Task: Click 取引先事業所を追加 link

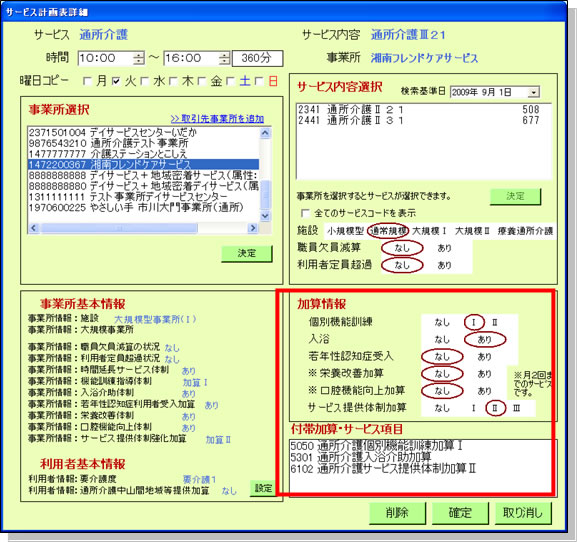Action: 217,119
